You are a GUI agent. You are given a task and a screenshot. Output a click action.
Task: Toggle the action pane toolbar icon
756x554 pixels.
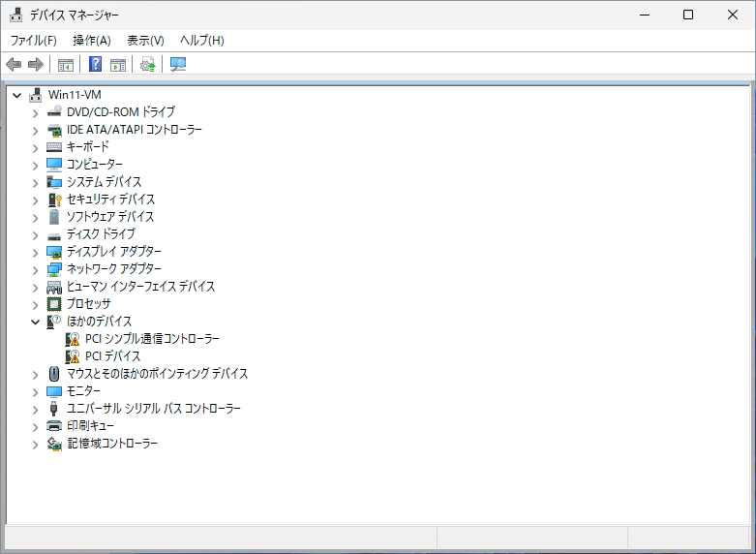tap(118, 64)
